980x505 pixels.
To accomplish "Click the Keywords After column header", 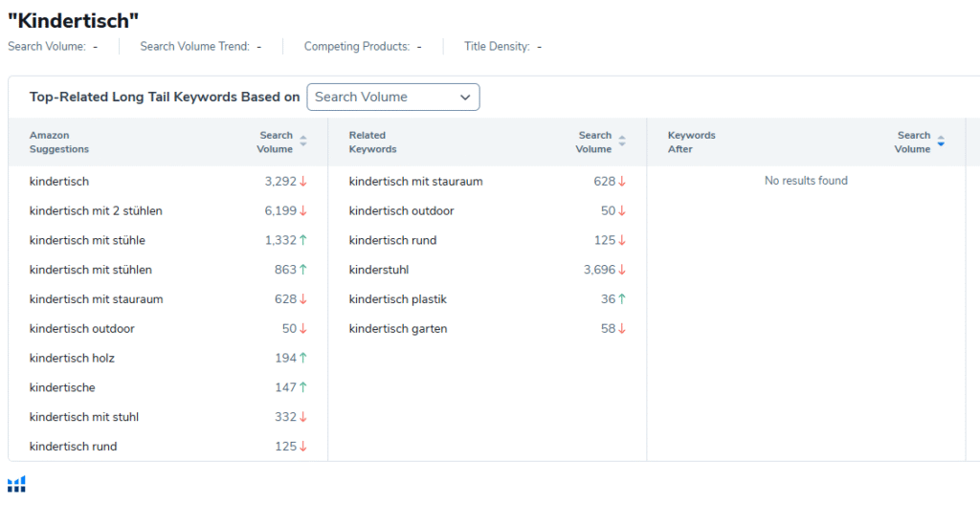I will (x=692, y=143).
